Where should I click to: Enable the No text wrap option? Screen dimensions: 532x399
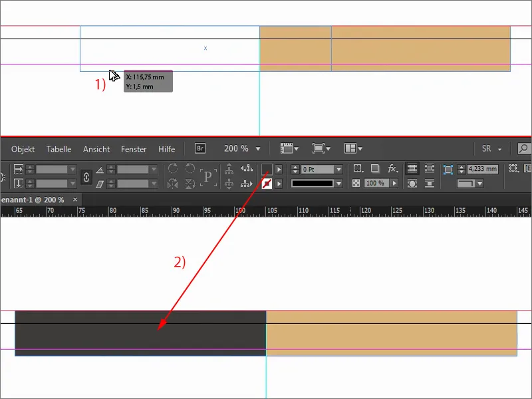coord(412,168)
